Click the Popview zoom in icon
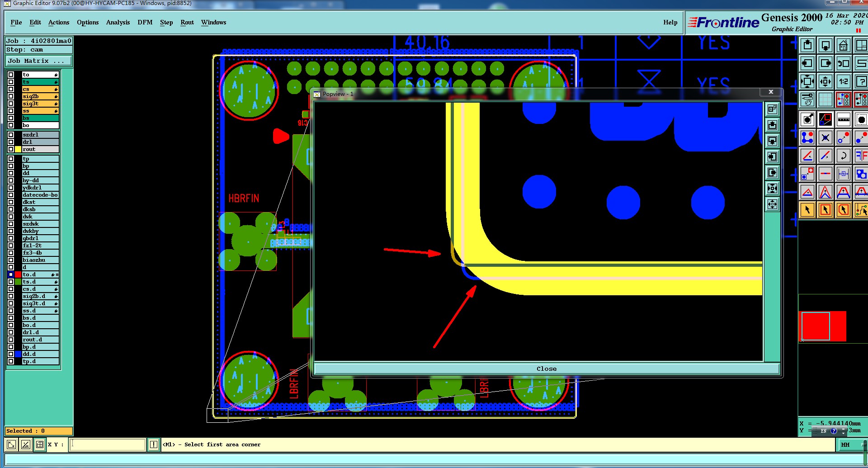 pos(772,188)
